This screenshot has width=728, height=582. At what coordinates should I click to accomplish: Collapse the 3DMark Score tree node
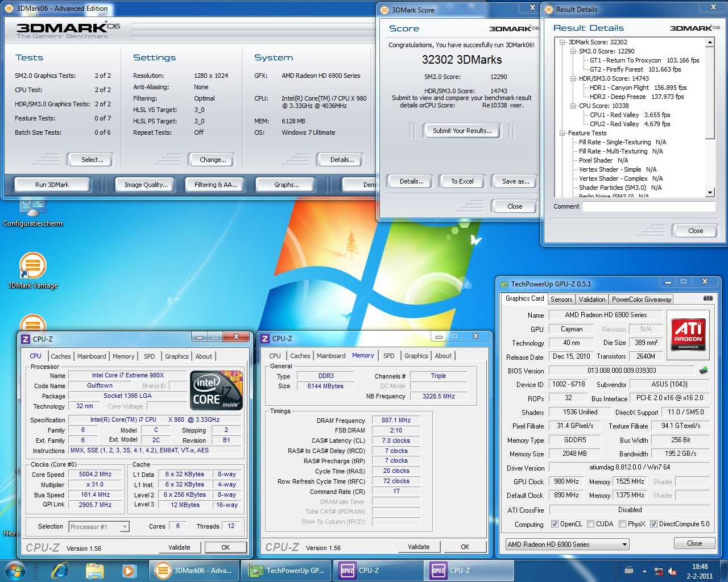click(562, 42)
